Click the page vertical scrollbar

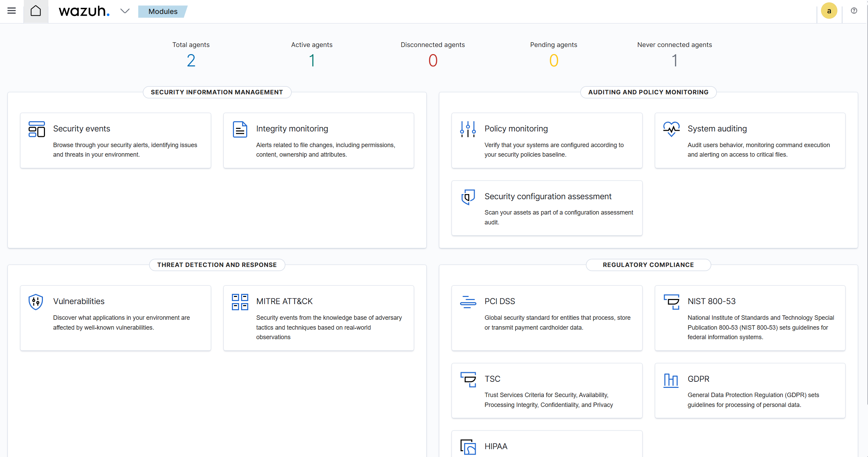[x=867, y=204]
